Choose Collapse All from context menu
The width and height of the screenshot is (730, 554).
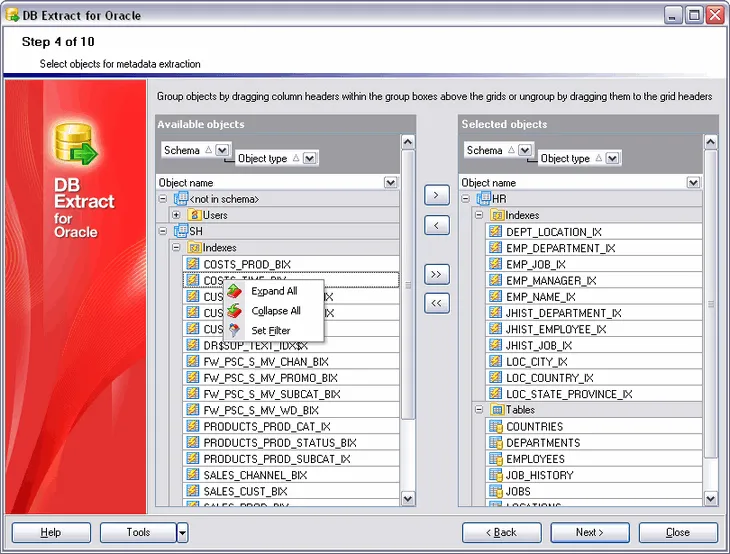[274, 311]
